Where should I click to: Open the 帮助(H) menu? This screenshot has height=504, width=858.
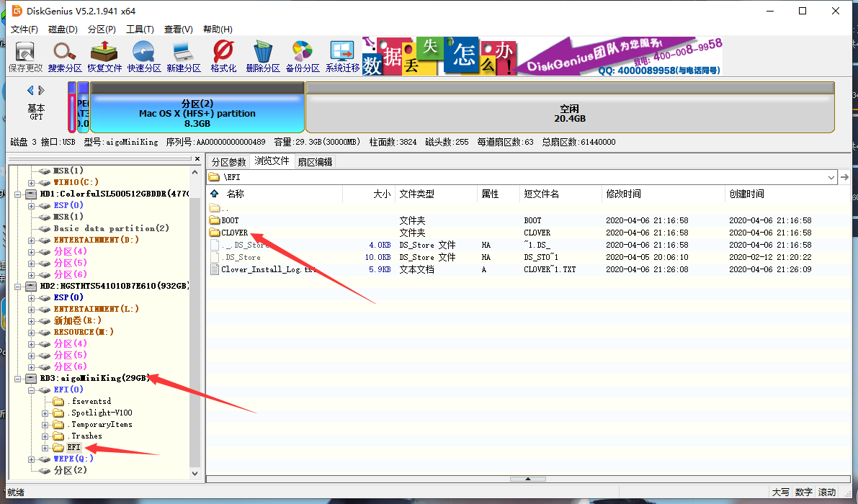pos(218,29)
